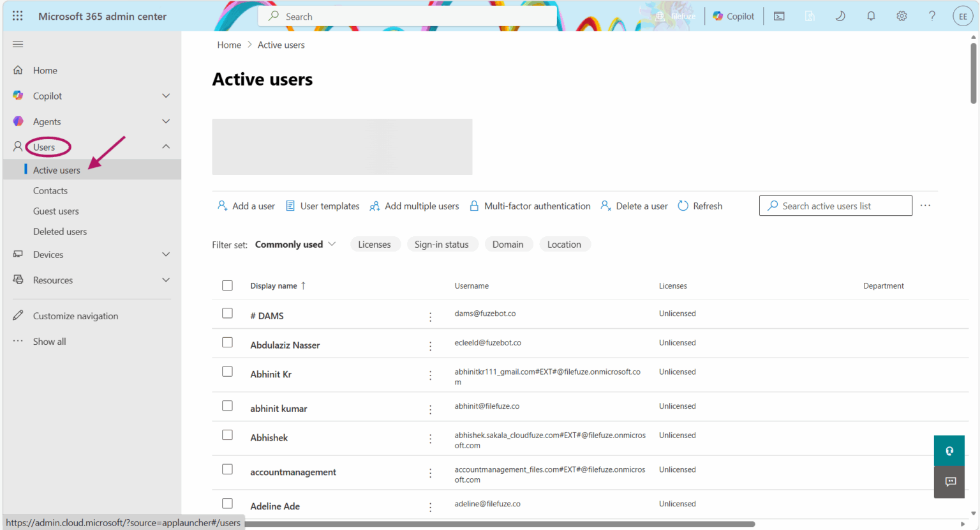The image size is (980, 530).
Task: Click the Delete a user icon
Action: click(x=605, y=206)
